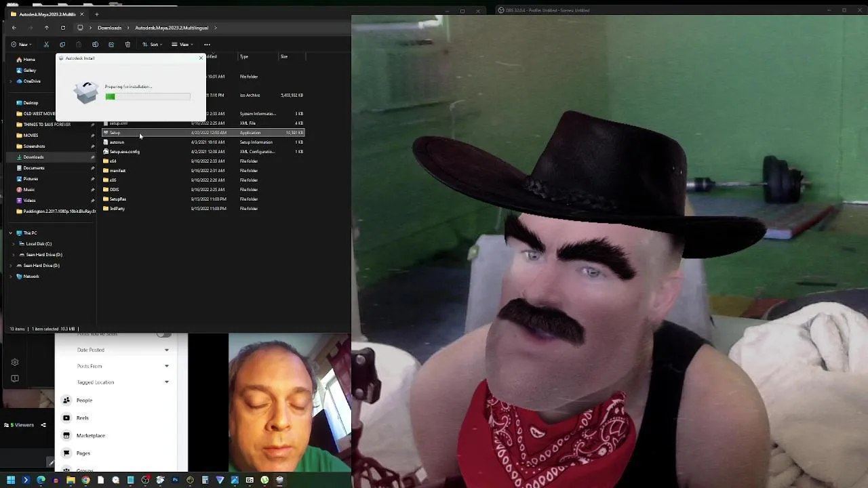Click the share icon beside 5 Viewers
868x488 pixels.
coord(43,426)
